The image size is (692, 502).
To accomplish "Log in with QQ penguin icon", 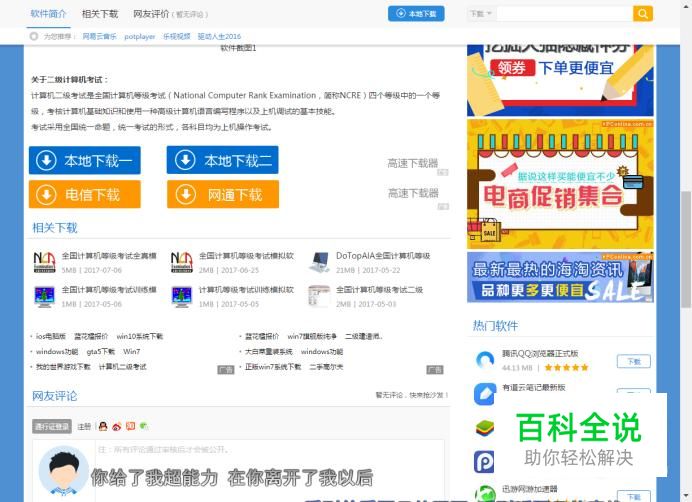I will click(x=103, y=426).
